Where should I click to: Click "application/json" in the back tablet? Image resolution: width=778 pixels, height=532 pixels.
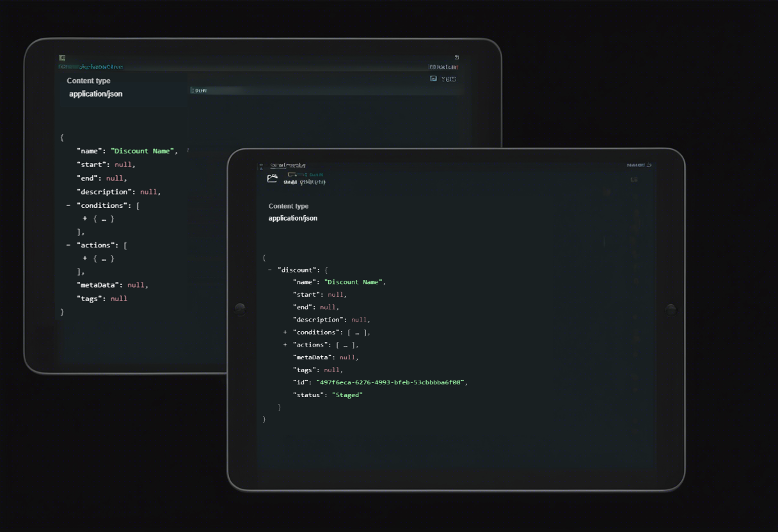point(96,94)
